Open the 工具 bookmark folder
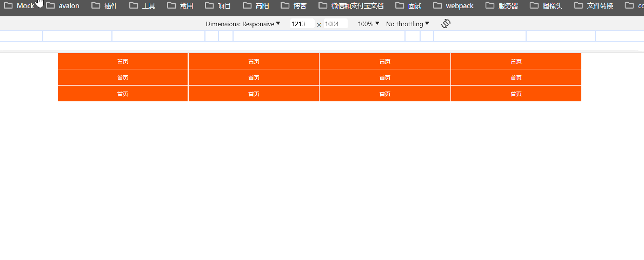Viewport: 644px width, 260px height. click(x=143, y=6)
